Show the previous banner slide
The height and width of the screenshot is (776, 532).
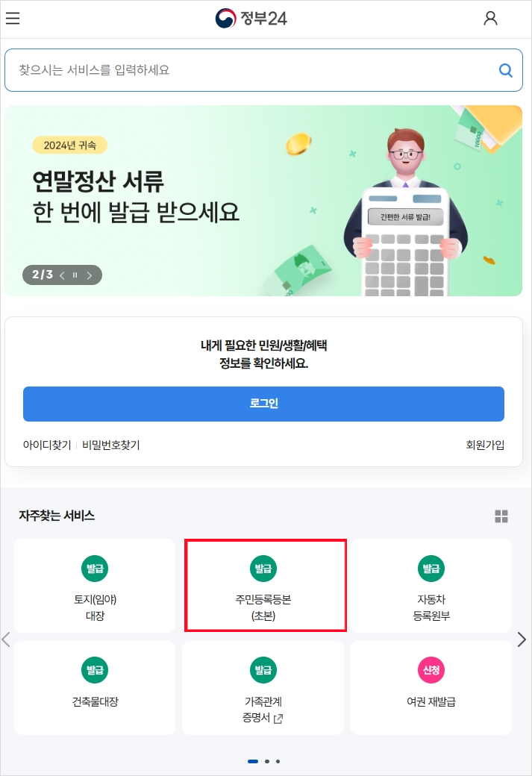point(62,275)
